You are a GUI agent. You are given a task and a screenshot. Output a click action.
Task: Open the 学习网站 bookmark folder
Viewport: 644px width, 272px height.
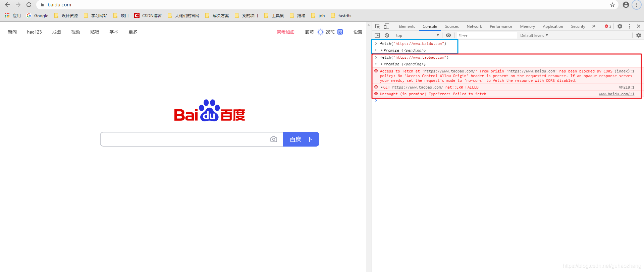[x=96, y=15]
